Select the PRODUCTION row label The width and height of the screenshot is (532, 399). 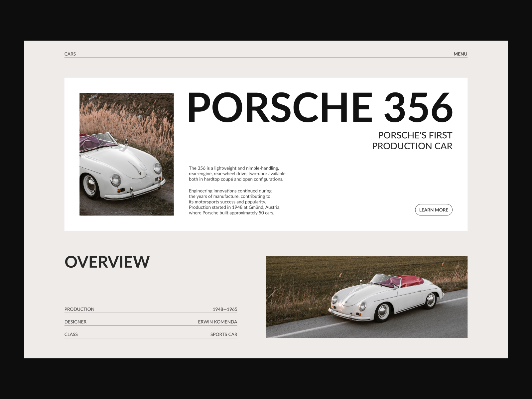tap(79, 309)
